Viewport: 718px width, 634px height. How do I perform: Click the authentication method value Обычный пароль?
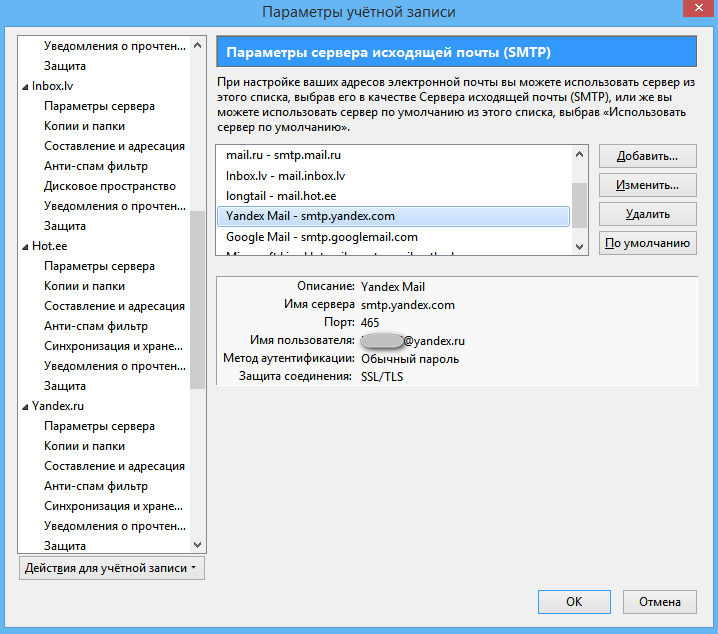click(x=410, y=359)
